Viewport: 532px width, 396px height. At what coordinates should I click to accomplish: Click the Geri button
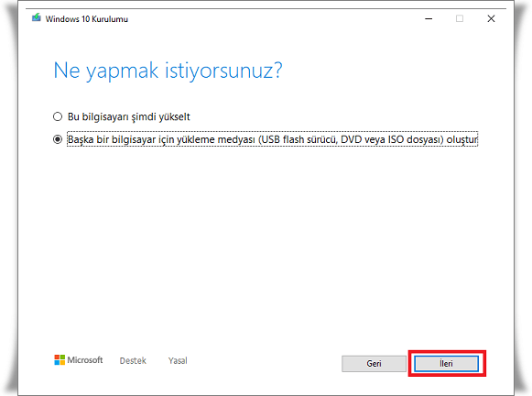point(374,363)
